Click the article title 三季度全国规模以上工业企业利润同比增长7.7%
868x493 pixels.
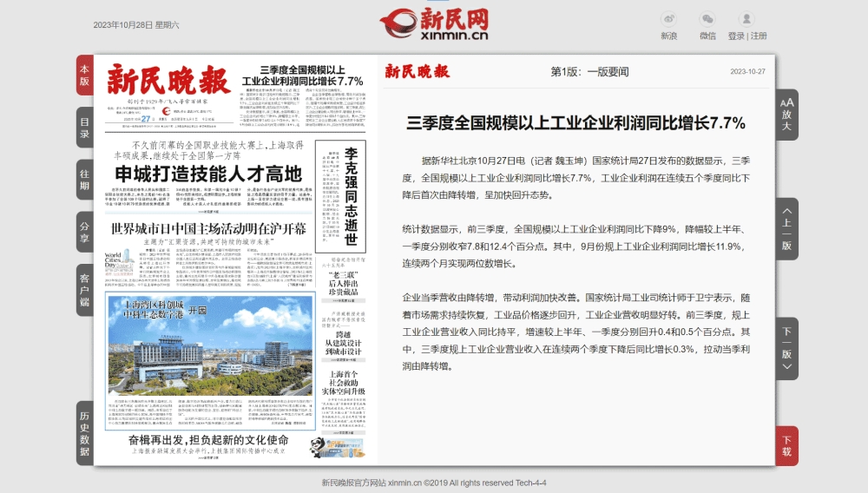coord(575,123)
